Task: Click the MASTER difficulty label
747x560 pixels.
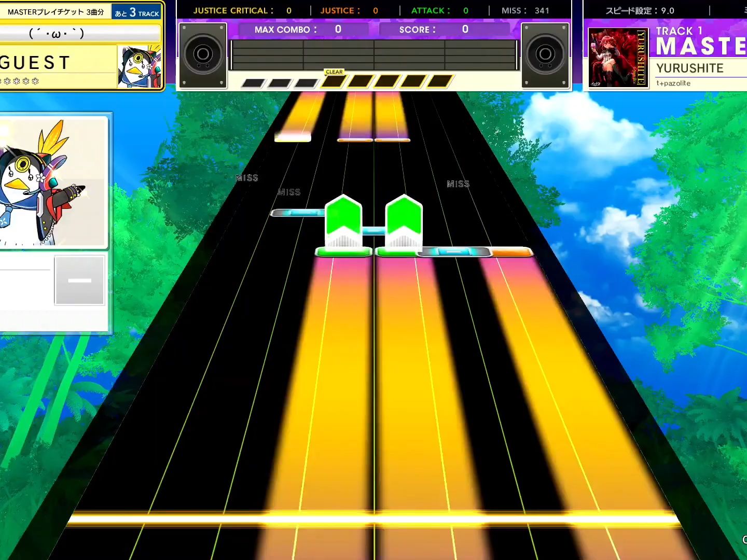Action: pyautogui.click(x=701, y=46)
